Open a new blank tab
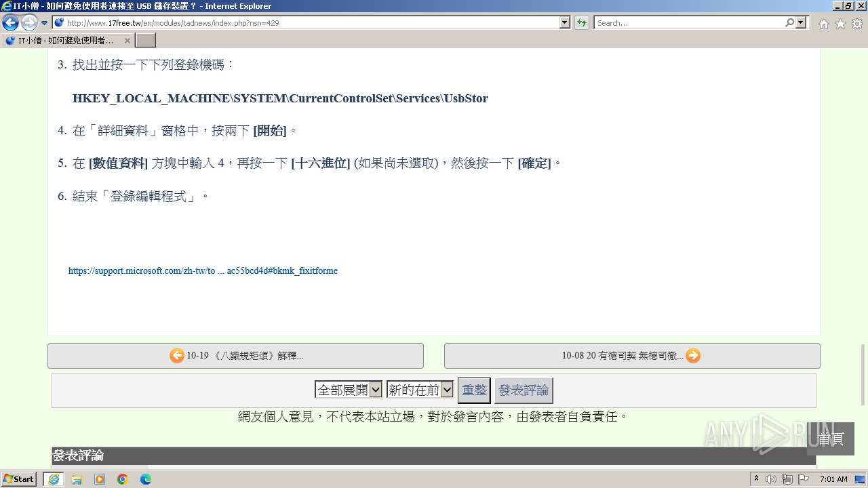This screenshot has height=488, width=868. coord(146,41)
